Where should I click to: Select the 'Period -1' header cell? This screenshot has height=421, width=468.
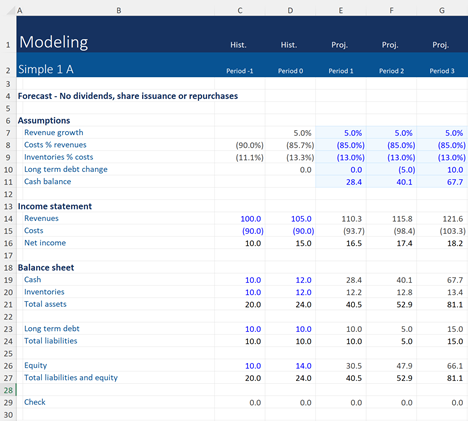(240, 71)
